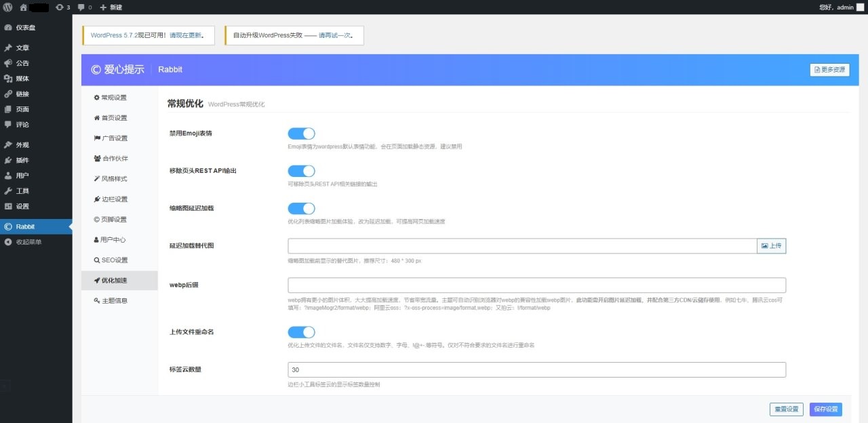Click the 新建 plus button
Image resolution: width=868 pixels, height=423 pixels.
tap(111, 7)
